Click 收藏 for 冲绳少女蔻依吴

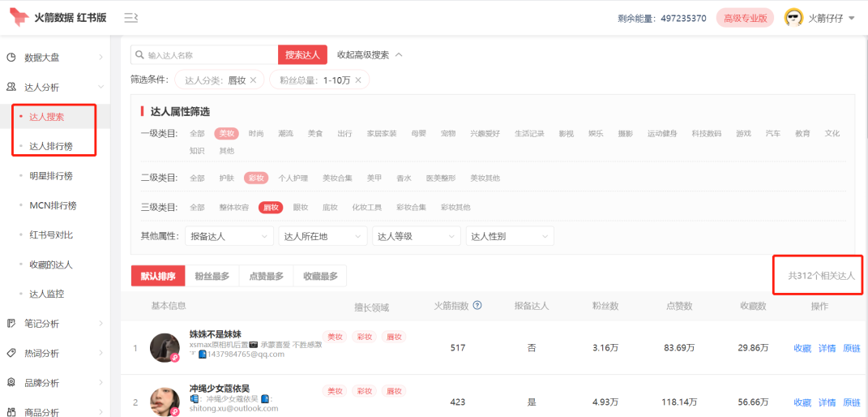pos(802,402)
